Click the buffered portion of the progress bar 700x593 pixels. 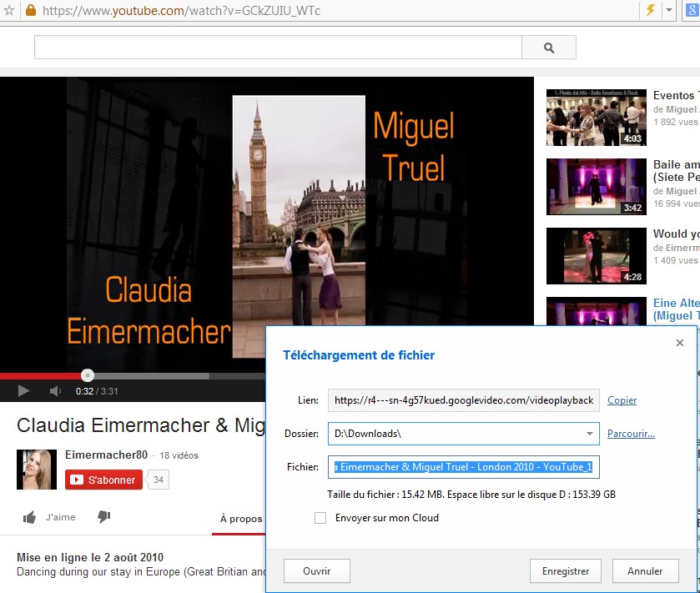[x=151, y=375]
